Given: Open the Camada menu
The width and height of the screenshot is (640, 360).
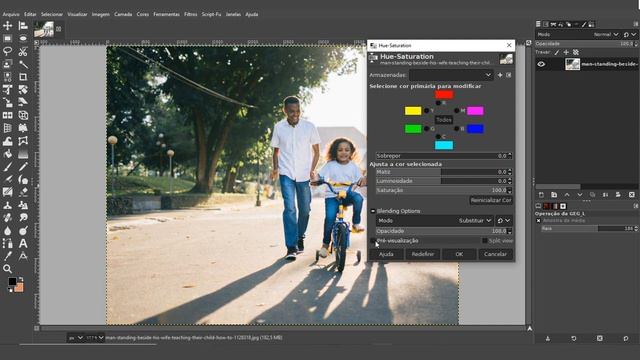Looking at the screenshot, I should (123, 14).
